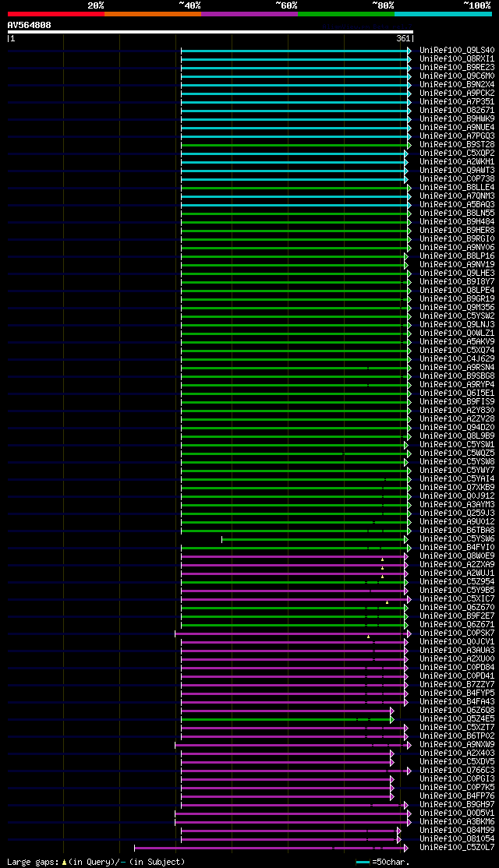Open hit UniRef100_Q766C3

click(457, 771)
